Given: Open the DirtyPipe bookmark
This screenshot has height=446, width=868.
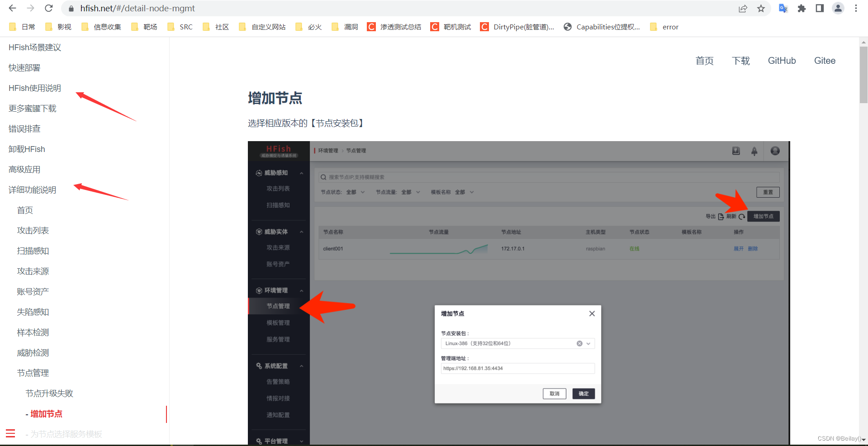Looking at the screenshot, I should point(517,27).
